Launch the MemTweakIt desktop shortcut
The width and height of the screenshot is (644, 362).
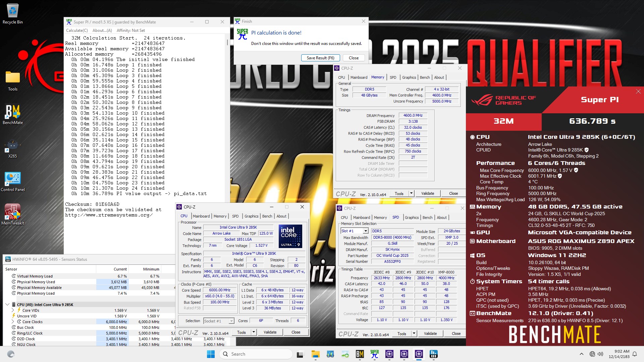point(13,215)
